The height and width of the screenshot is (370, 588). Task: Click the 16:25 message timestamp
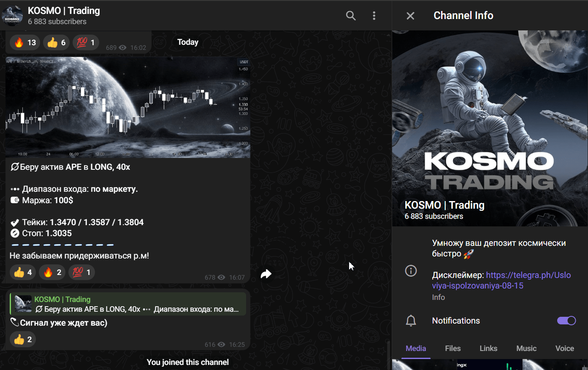click(x=237, y=345)
